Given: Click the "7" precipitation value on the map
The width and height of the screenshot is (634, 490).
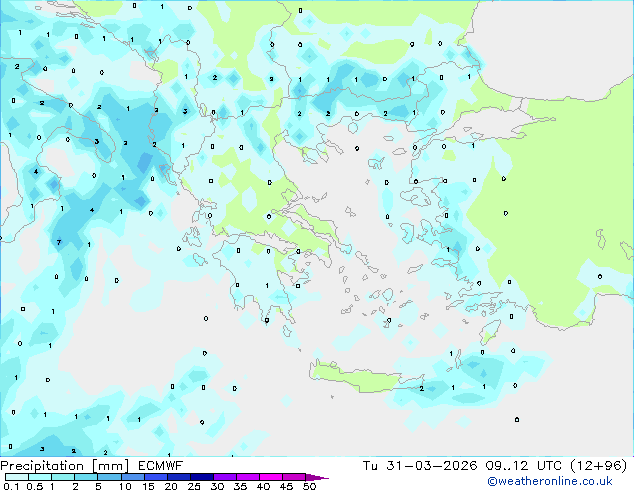Looking at the screenshot, I should tap(59, 243).
